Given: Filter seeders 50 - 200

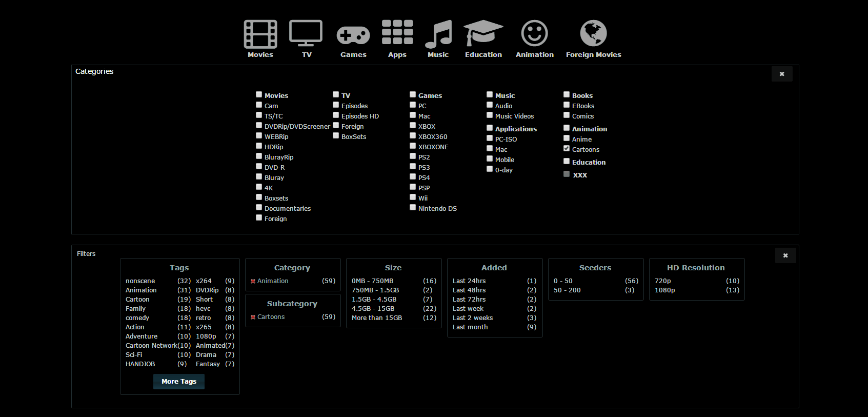Looking at the screenshot, I should [567, 290].
